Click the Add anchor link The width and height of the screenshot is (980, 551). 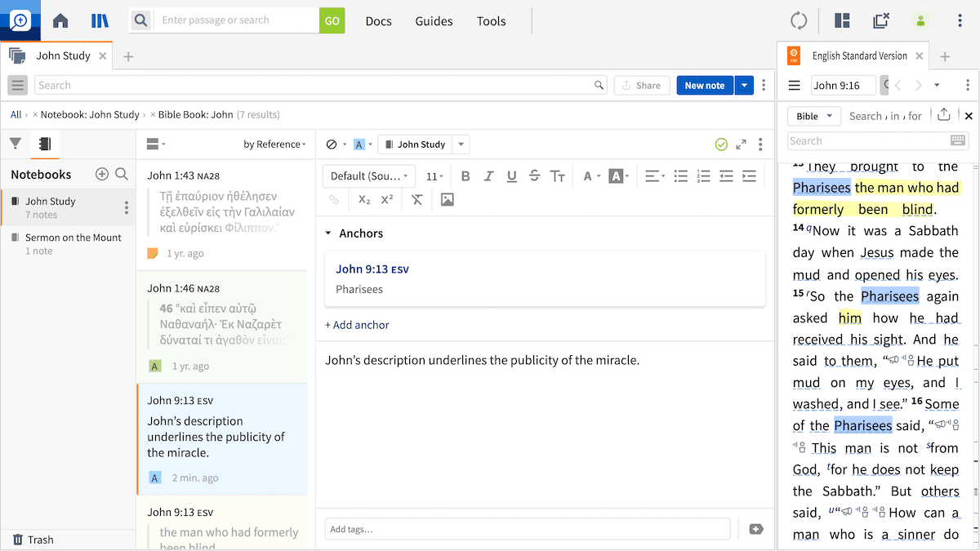(x=357, y=325)
